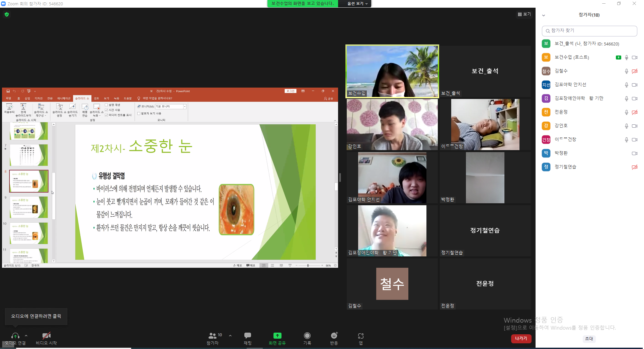Click the 기록 record icon

[x=307, y=336]
